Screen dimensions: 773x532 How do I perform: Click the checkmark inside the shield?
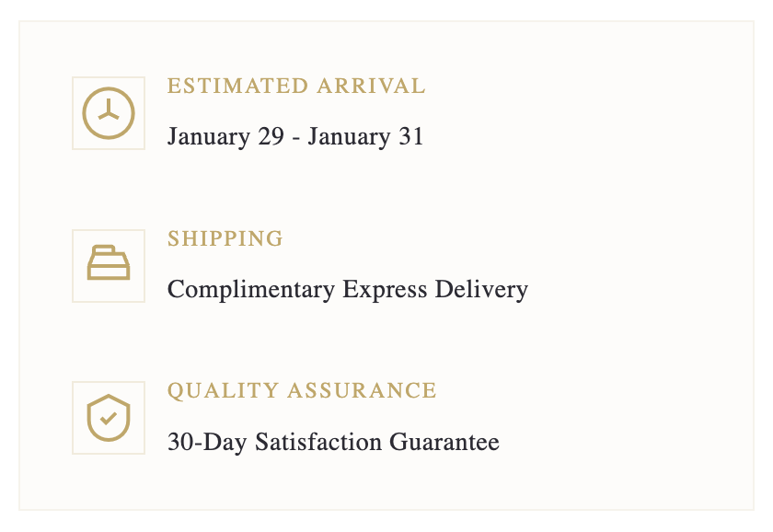point(109,418)
